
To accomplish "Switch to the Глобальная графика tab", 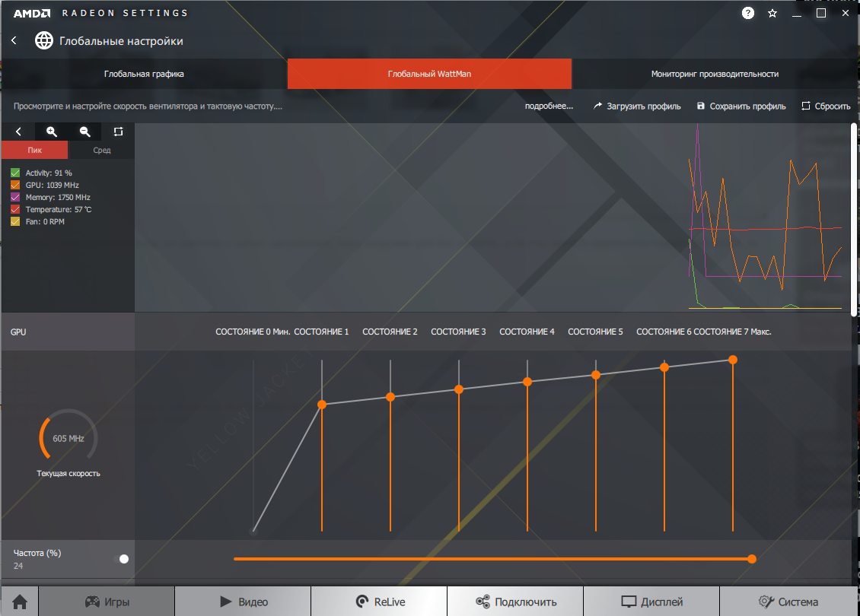I will pos(145,74).
